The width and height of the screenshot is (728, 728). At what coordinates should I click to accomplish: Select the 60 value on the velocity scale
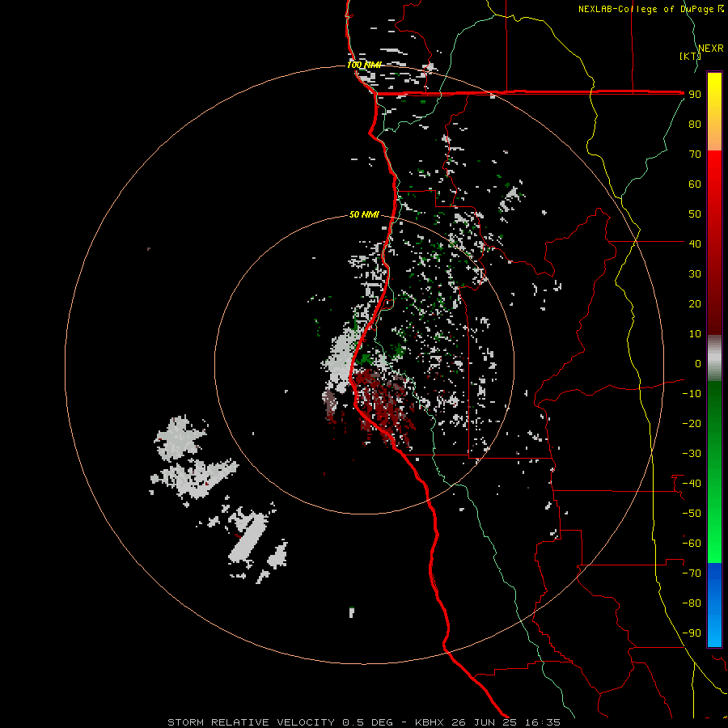pos(695,184)
